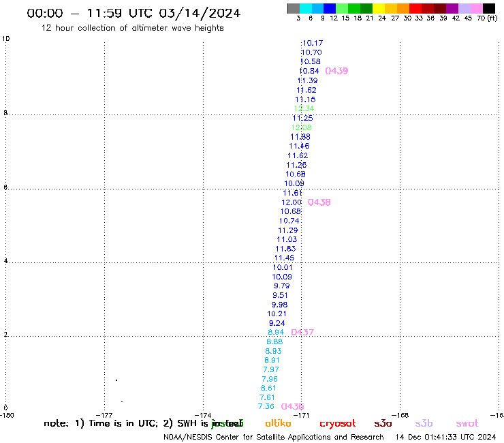Viewport: 504px width, 443px height.
Task: Click the pink time stamp 0439
Action: 336,71
